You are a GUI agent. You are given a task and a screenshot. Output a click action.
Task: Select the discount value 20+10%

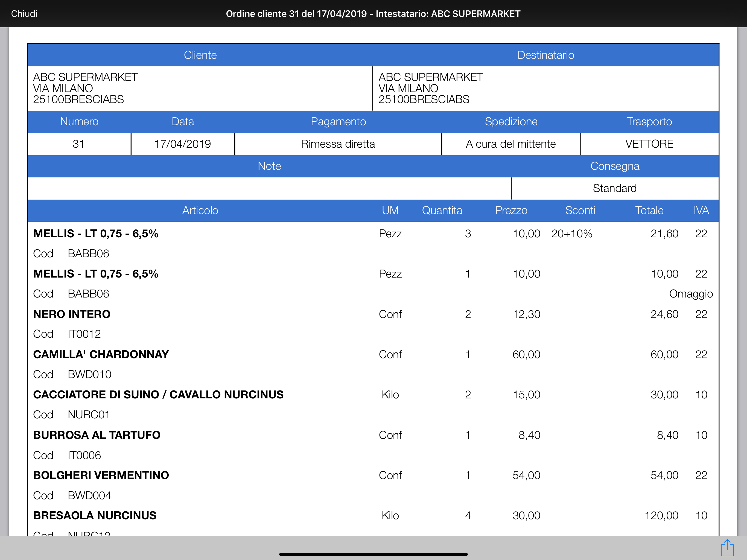pyautogui.click(x=572, y=234)
